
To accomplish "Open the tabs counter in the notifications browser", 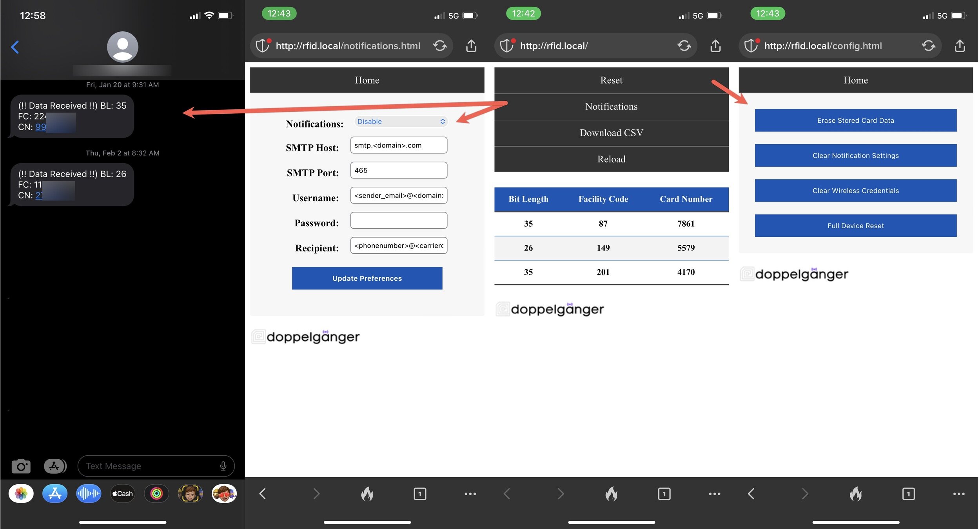I will (419, 494).
